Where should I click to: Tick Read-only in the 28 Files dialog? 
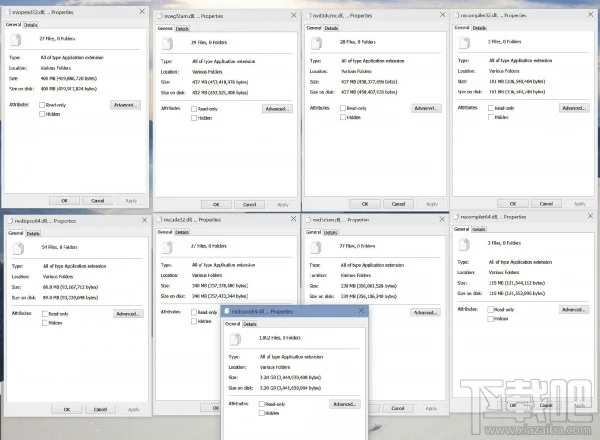tap(342, 109)
